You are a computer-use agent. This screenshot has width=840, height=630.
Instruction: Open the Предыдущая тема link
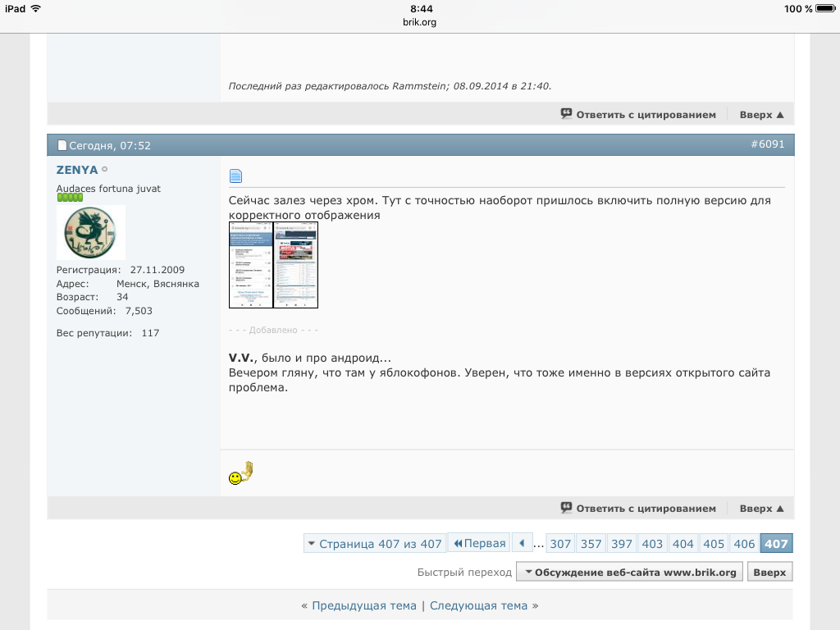tap(364, 605)
